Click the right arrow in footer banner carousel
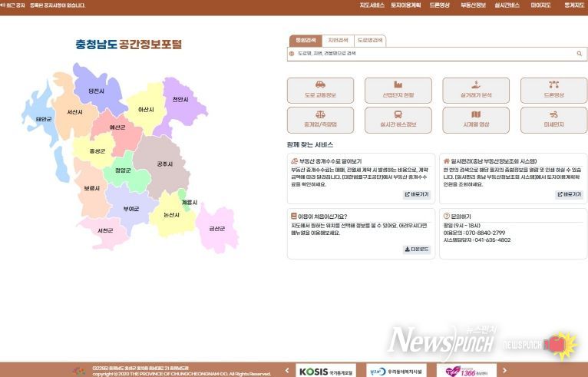The image size is (588, 377). point(504,371)
